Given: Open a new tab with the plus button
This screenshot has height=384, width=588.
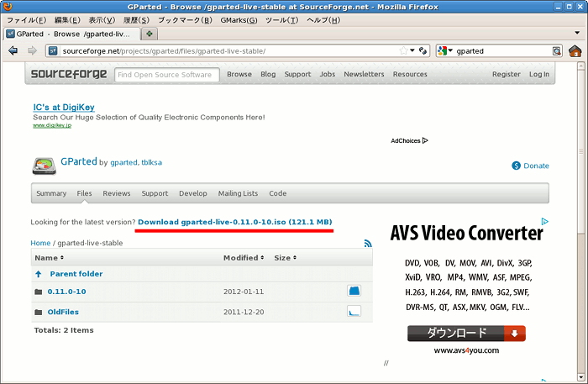Looking at the screenshot, I should [x=150, y=34].
